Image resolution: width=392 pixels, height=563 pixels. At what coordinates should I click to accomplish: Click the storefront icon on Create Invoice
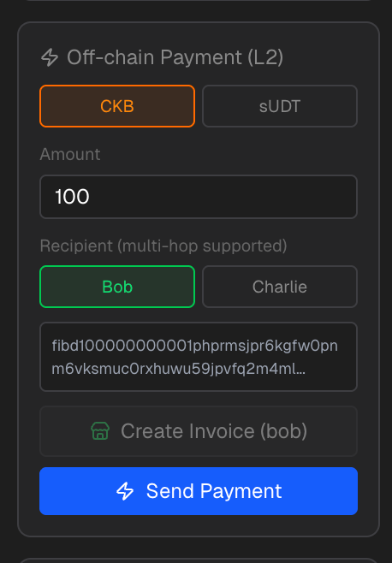100,431
